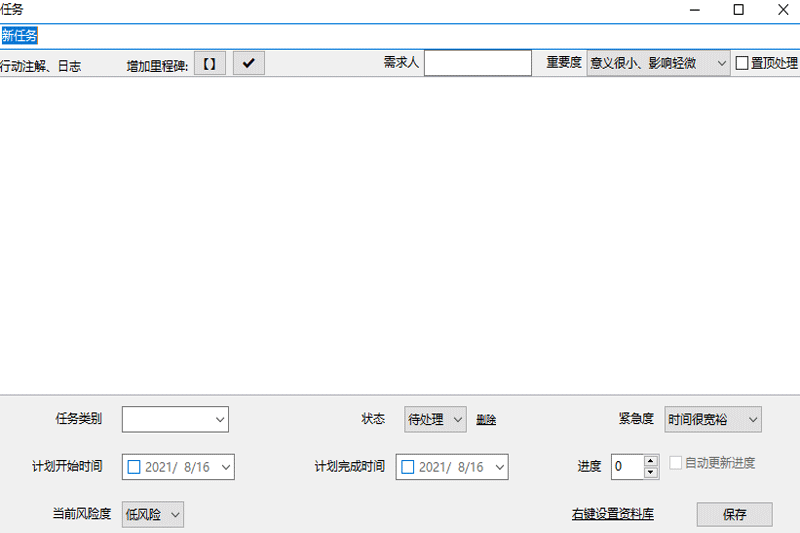Click the 保存 button

(x=735, y=514)
